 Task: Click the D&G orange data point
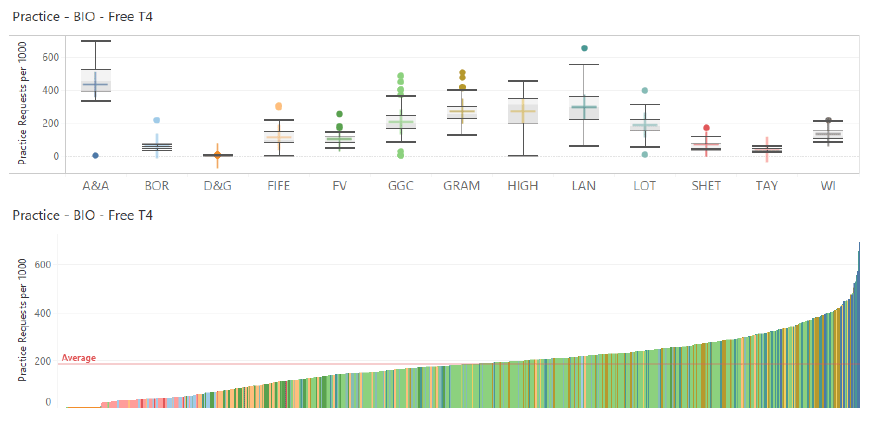point(218,155)
